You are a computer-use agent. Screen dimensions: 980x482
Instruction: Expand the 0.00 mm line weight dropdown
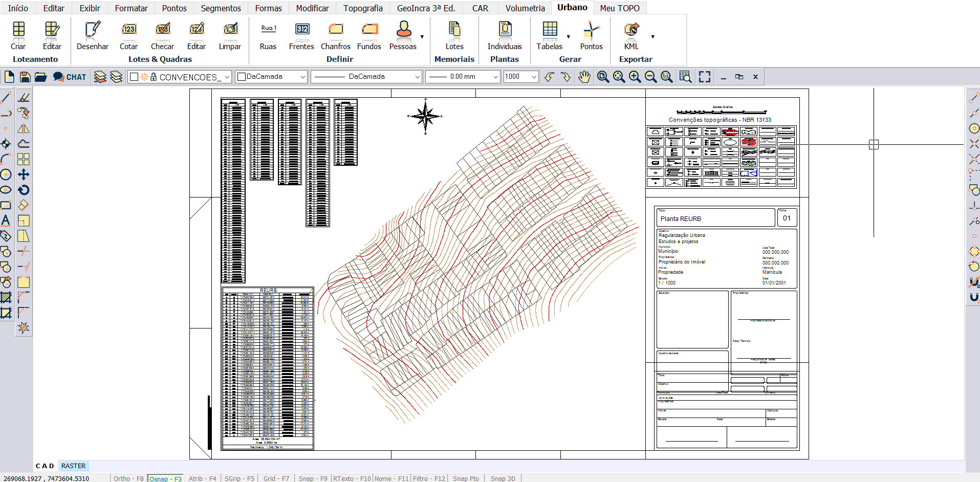[x=495, y=77]
